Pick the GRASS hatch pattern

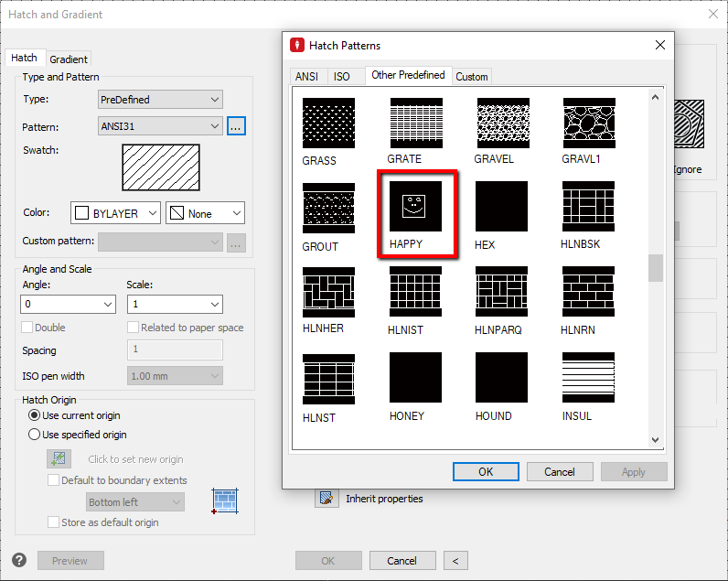[x=328, y=123]
